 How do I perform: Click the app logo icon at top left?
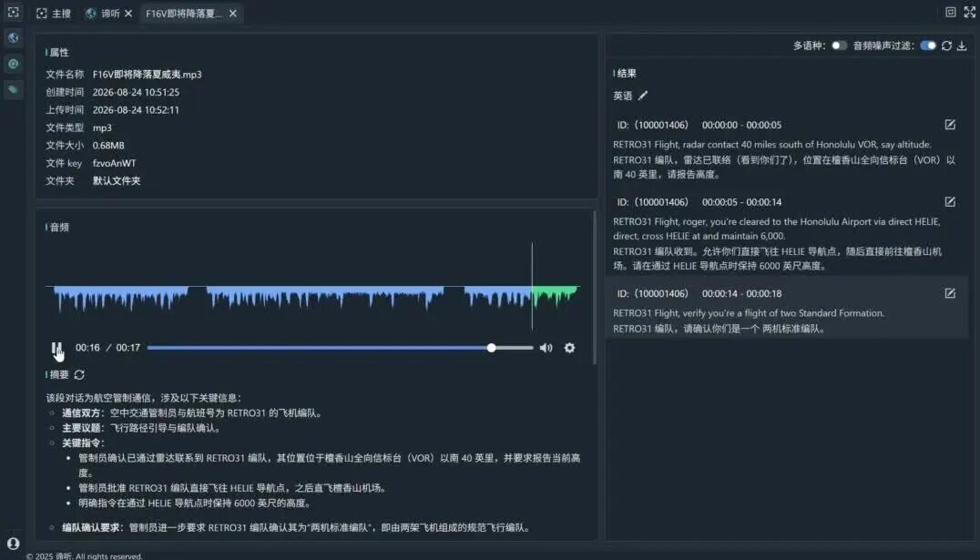point(13,12)
